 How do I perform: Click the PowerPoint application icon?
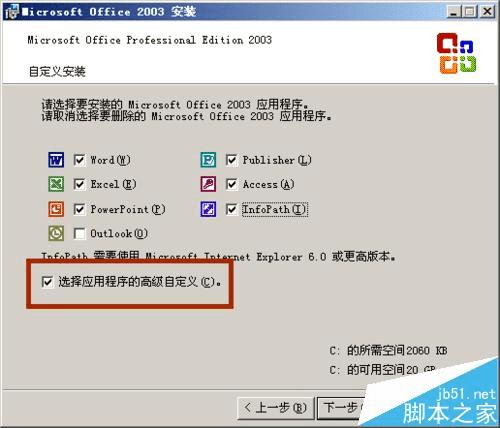[56, 209]
